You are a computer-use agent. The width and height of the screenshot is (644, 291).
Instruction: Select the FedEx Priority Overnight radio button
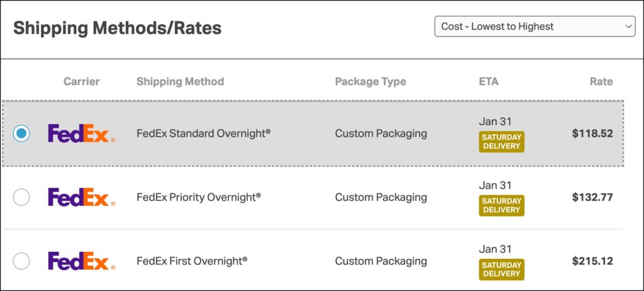21,197
